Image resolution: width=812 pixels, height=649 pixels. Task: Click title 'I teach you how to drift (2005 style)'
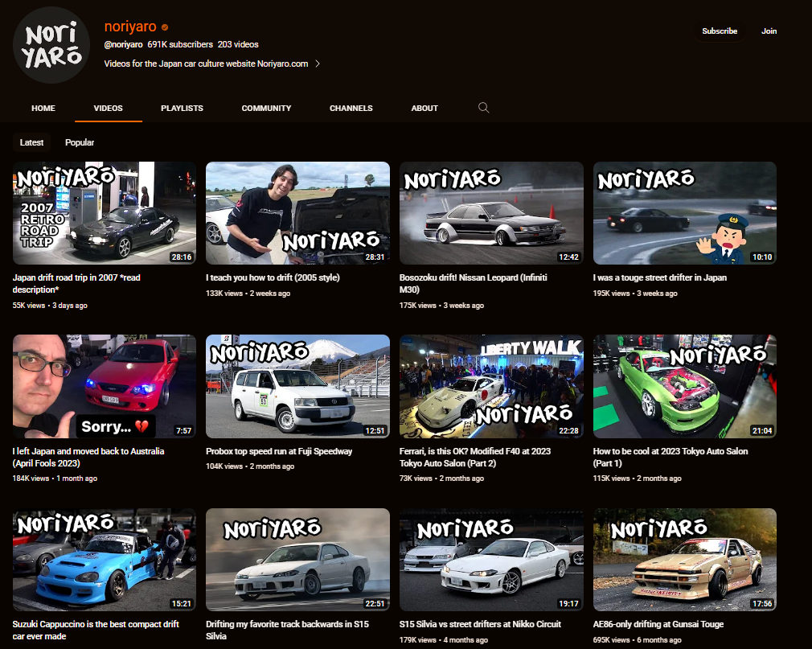click(x=273, y=277)
